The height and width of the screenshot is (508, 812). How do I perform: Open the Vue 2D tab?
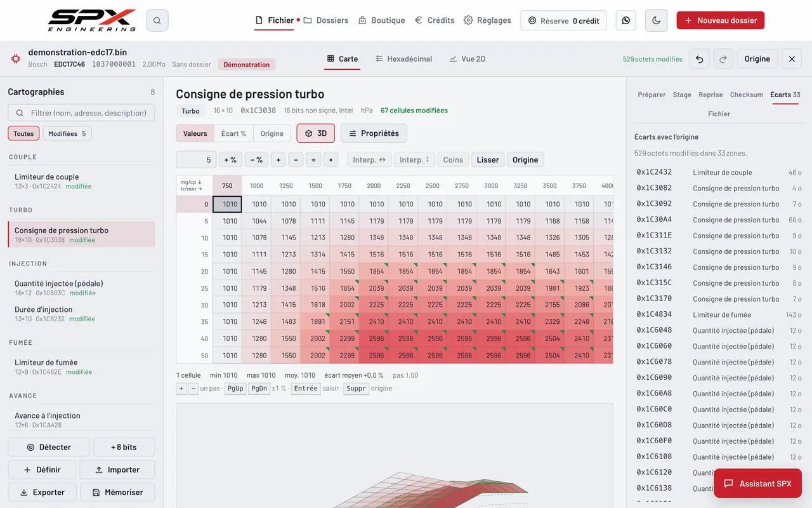[467, 59]
